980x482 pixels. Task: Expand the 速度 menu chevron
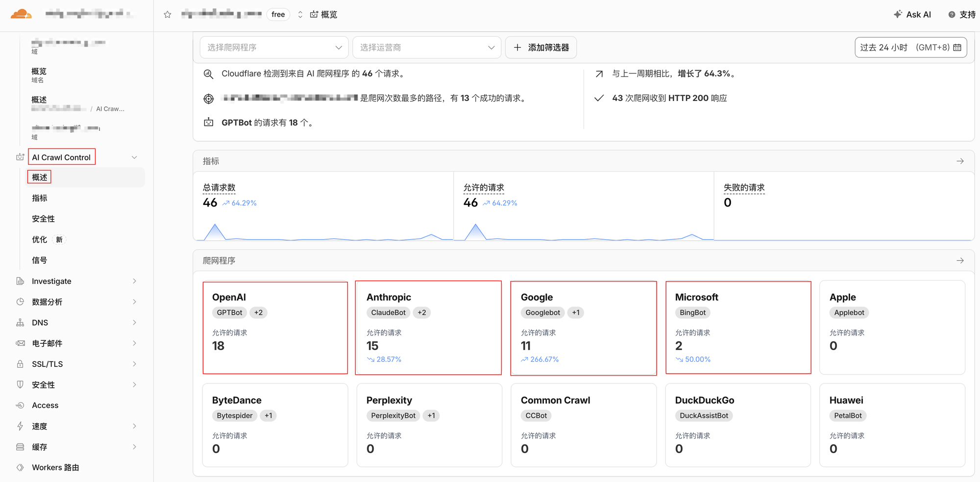(134, 426)
